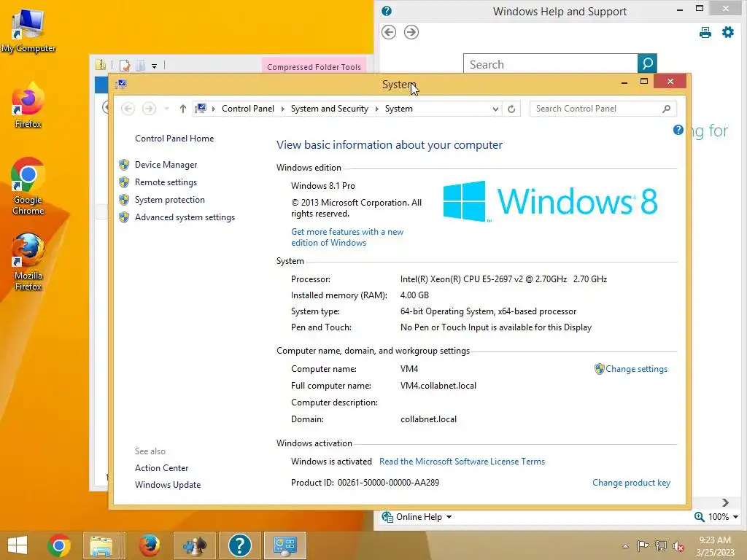Open Compressed Folder Tools tab
This screenshot has height=560, width=747.
pyautogui.click(x=314, y=66)
